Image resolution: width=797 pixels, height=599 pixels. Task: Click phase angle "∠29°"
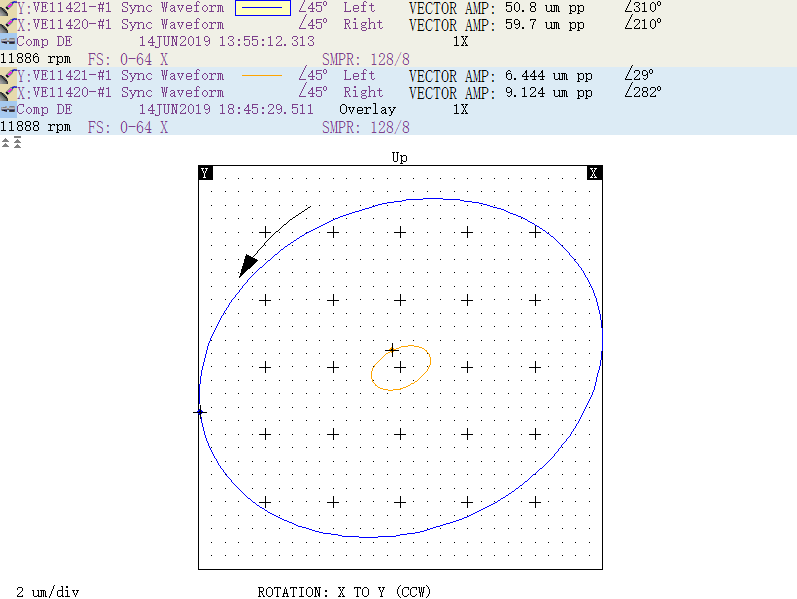tap(639, 75)
